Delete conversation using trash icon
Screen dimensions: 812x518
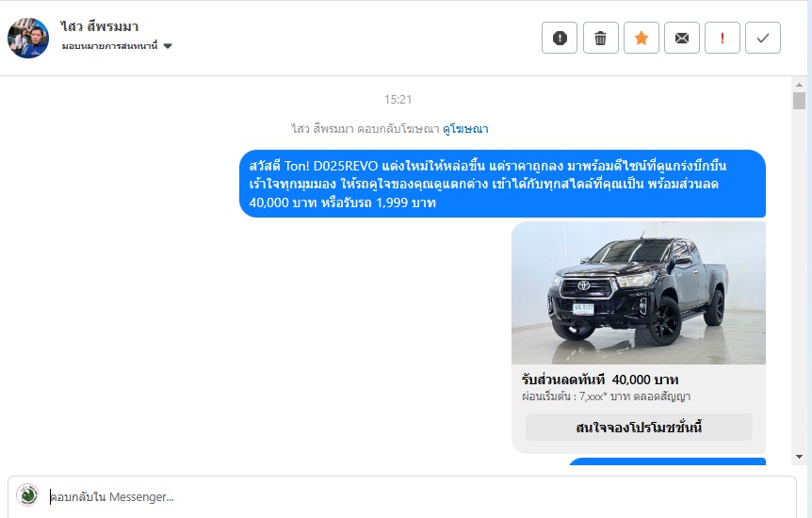[601, 38]
